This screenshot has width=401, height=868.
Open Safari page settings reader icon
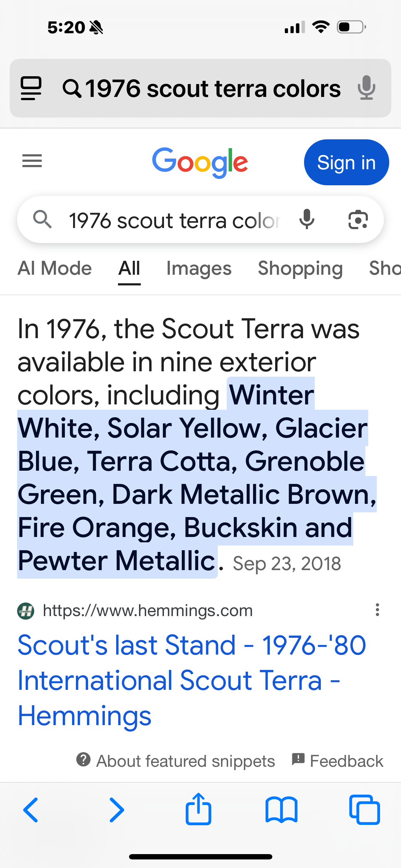pos(31,88)
